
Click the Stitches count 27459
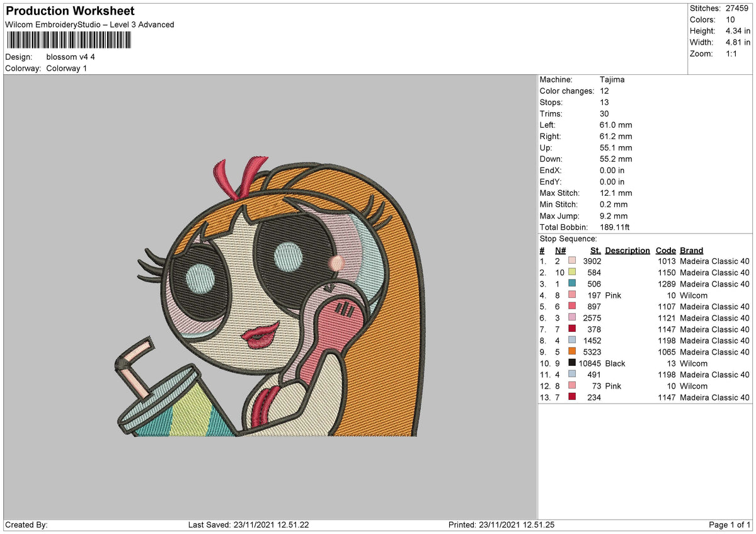pyautogui.click(x=738, y=8)
